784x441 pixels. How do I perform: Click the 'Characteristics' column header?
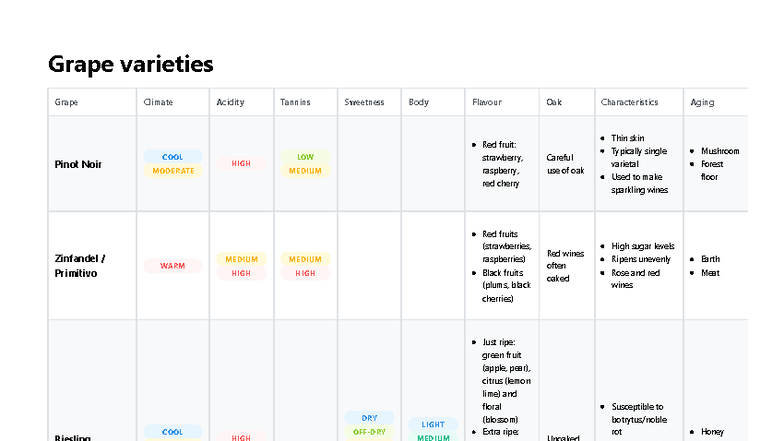click(x=629, y=102)
